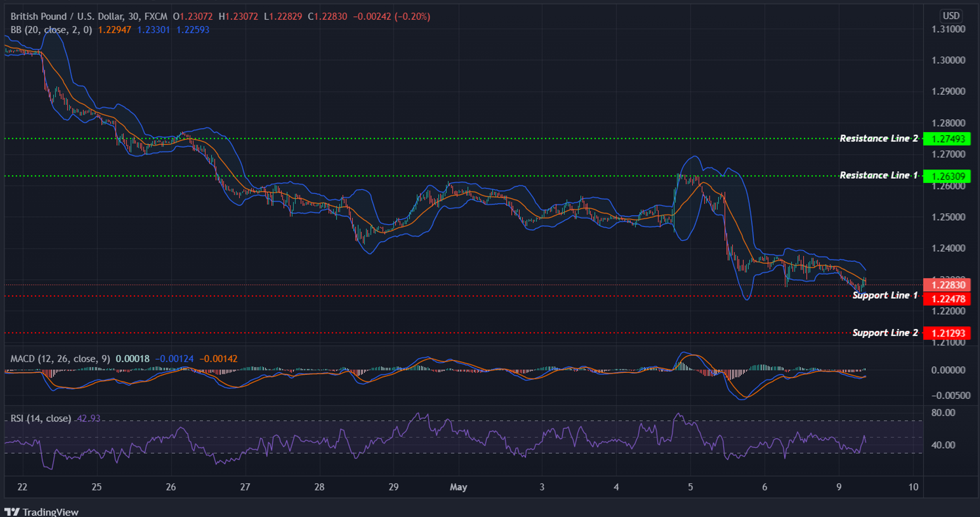Click the TradingView logo at bottom left
980x517 pixels.
[x=42, y=511]
